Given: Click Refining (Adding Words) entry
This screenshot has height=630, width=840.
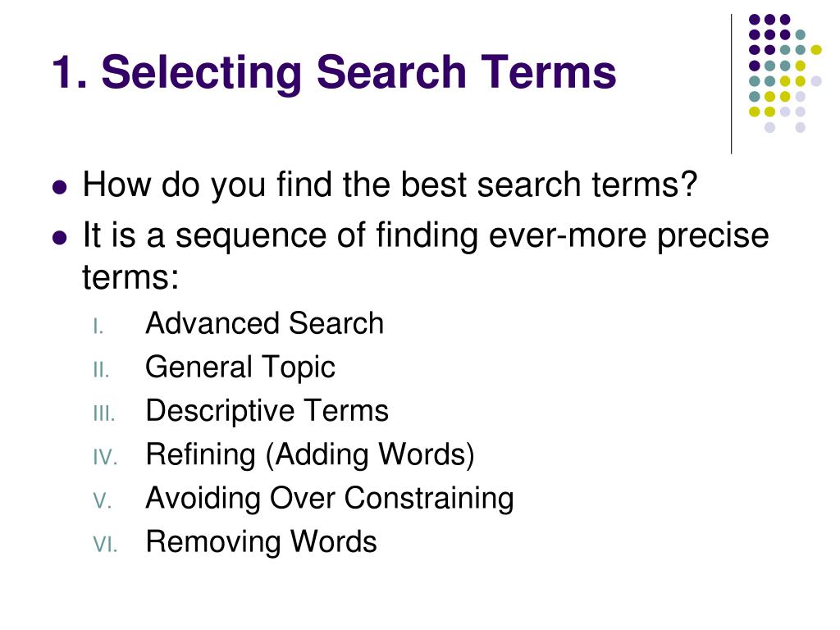Looking at the screenshot, I should click(309, 454).
